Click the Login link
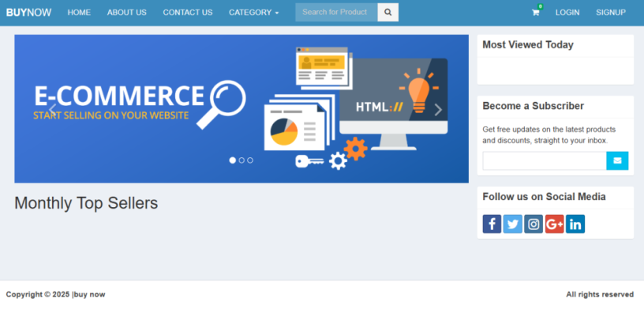 click(567, 13)
